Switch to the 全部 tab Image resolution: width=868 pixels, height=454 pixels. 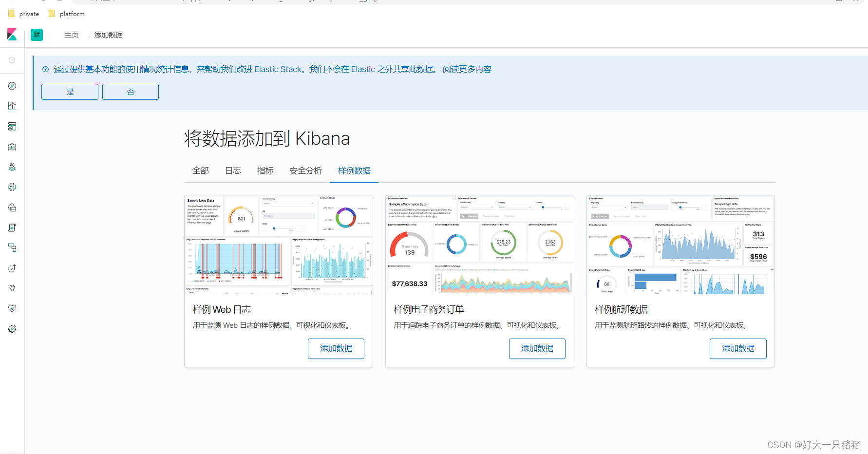pyautogui.click(x=201, y=170)
